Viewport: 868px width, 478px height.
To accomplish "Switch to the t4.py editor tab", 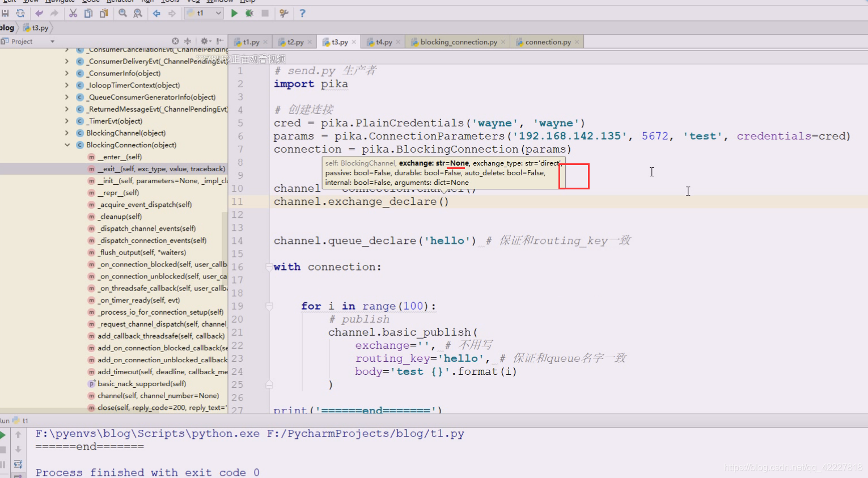I will pyautogui.click(x=384, y=42).
